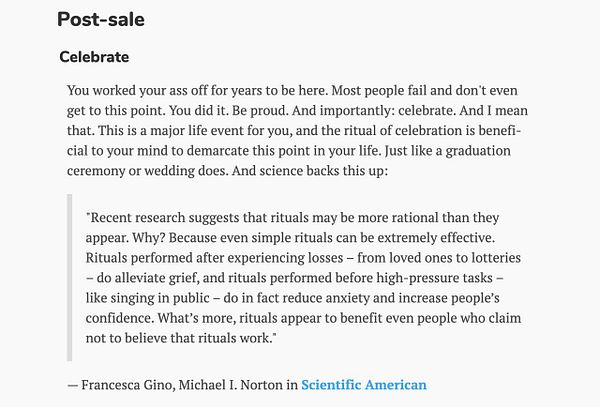Open the Scientific American link
This screenshot has height=407, width=600.
pos(363,384)
